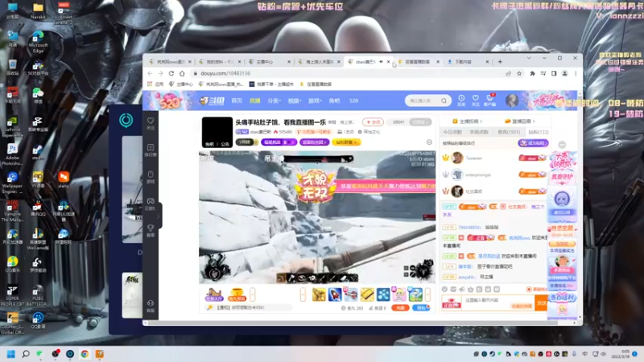This screenshot has height=362, width=644.
Task: Click the orange 充值 recharge button
Action: 400,308
